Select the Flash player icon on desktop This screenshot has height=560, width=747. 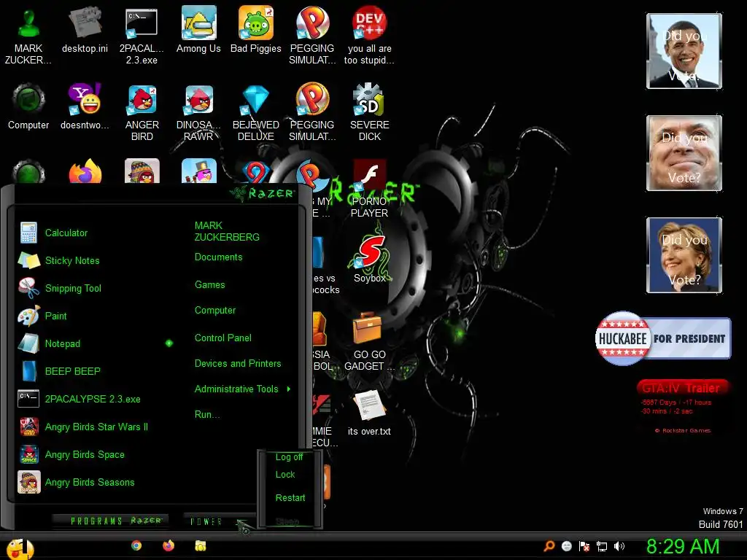370,187
